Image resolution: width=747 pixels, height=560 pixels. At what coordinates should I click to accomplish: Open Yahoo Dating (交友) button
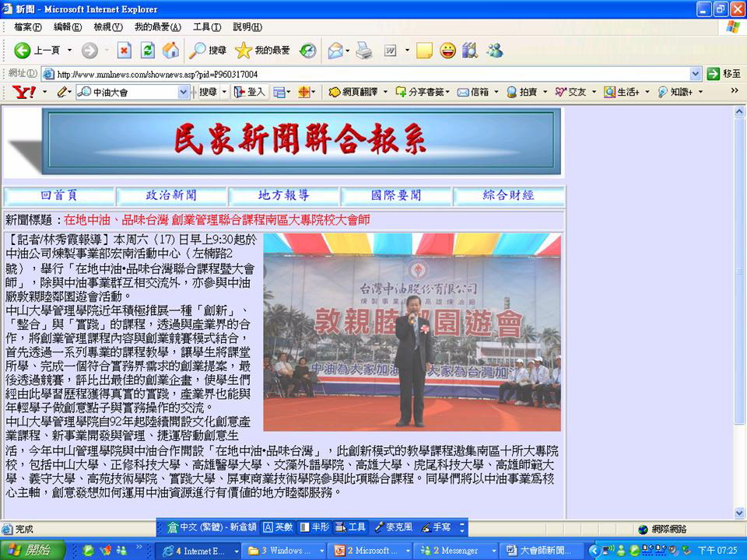pos(570,92)
